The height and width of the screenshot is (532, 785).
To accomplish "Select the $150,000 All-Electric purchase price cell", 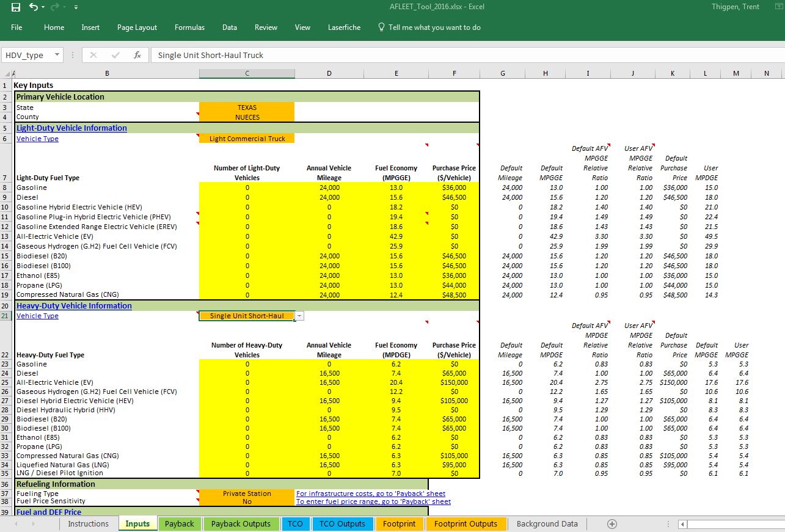I will [x=454, y=382].
